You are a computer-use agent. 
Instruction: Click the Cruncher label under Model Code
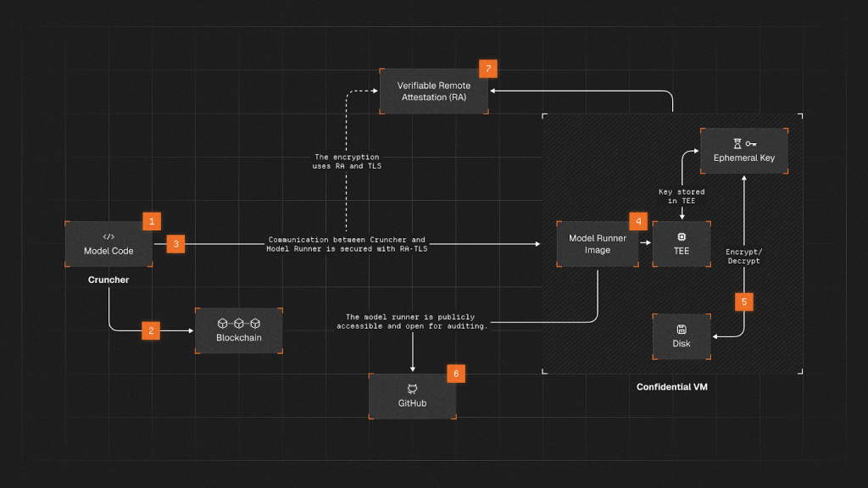tap(108, 280)
